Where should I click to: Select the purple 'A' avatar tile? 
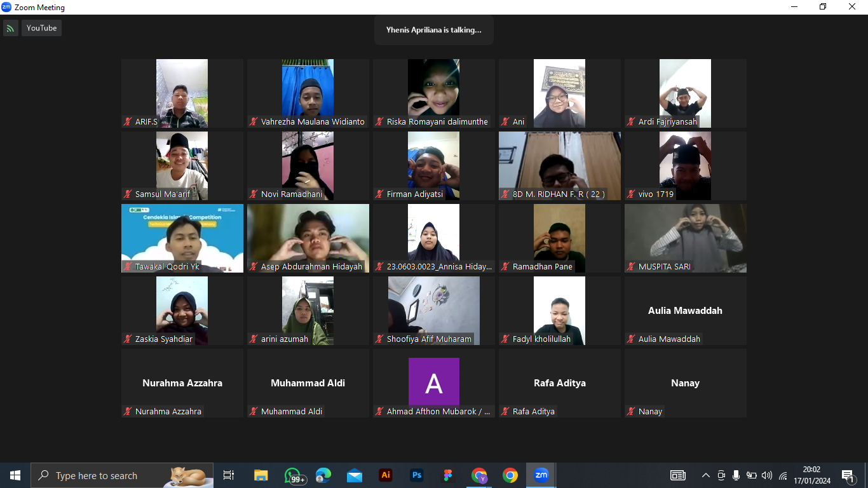tap(433, 381)
